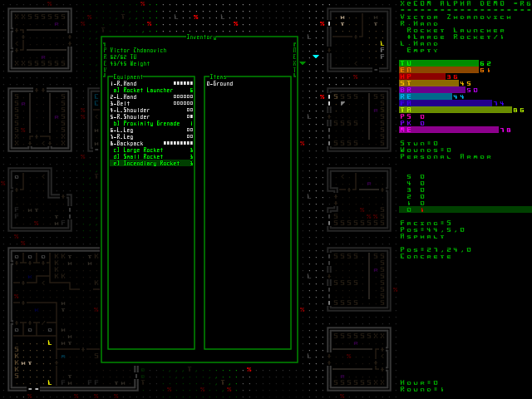Click the Personal Armor label
Viewport: 532px width, 399px height.
click(x=446, y=157)
